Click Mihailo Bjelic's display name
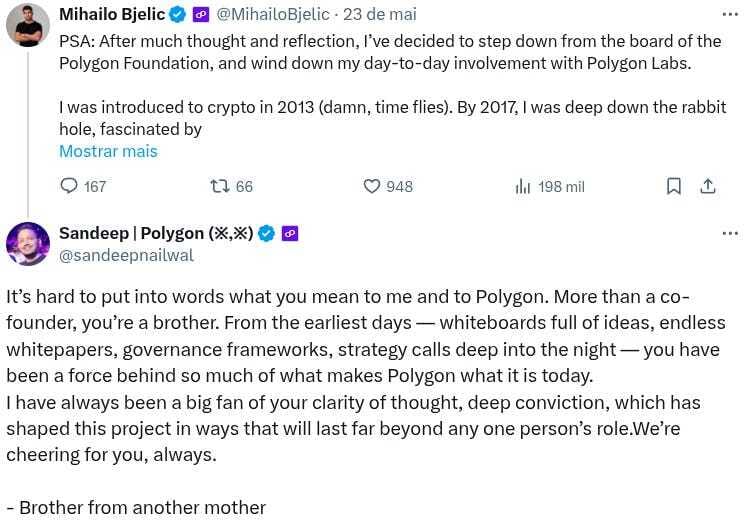This screenshot has width=746, height=521. [112, 14]
